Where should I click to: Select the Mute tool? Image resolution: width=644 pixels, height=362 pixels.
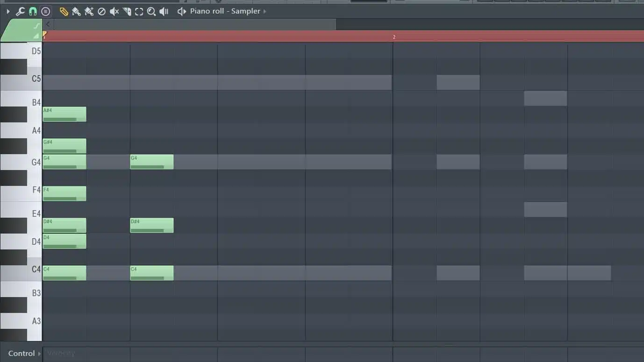click(114, 11)
